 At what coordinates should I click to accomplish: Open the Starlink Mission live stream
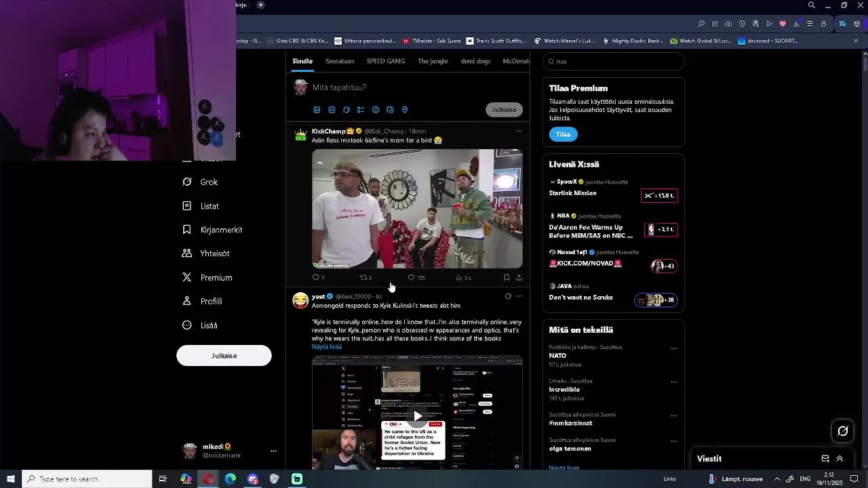(613, 189)
